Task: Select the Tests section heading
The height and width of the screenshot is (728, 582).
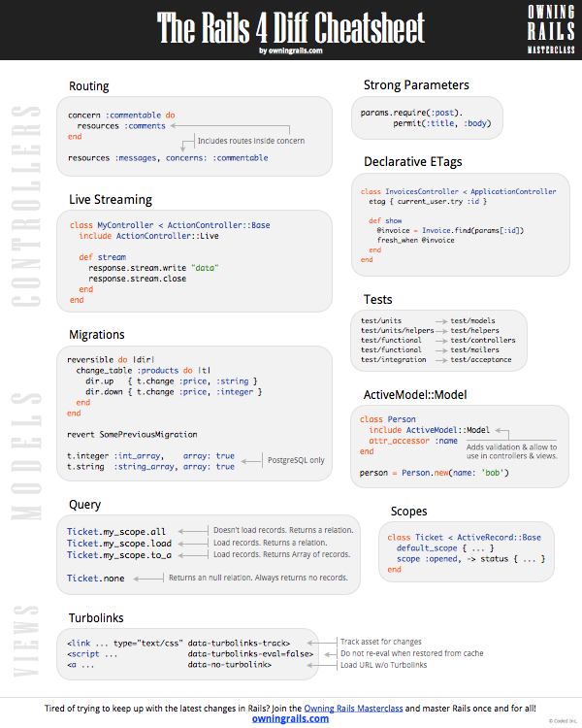Action: (x=377, y=300)
